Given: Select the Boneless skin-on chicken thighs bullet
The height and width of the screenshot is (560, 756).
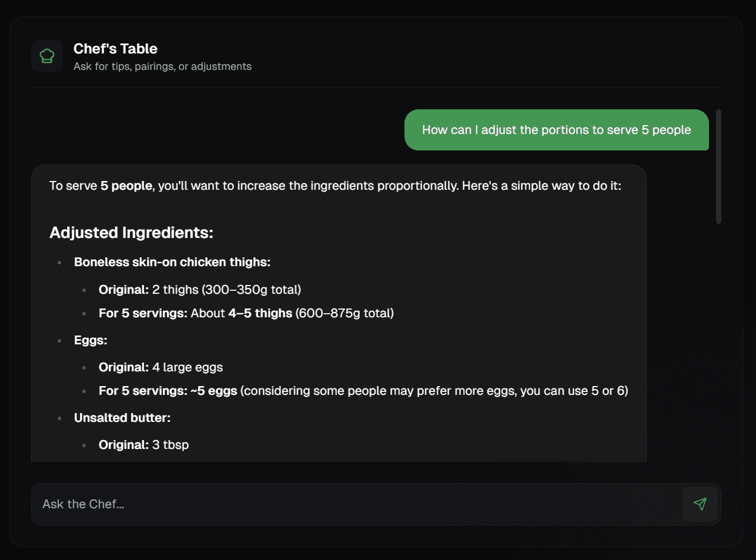Looking at the screenshot, I should tap(172, 261).
